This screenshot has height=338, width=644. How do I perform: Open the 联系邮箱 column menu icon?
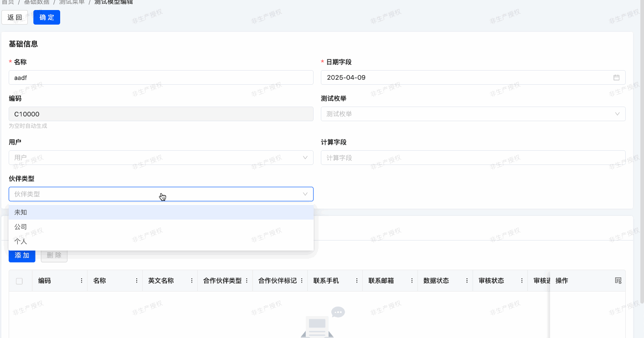pyautogui.click(x=412, y=281)
